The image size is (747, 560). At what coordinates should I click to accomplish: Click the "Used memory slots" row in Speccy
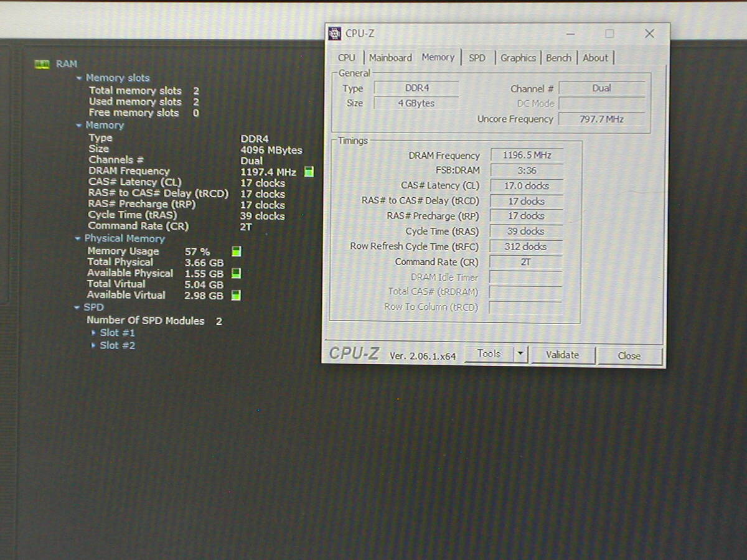point(144,102)
